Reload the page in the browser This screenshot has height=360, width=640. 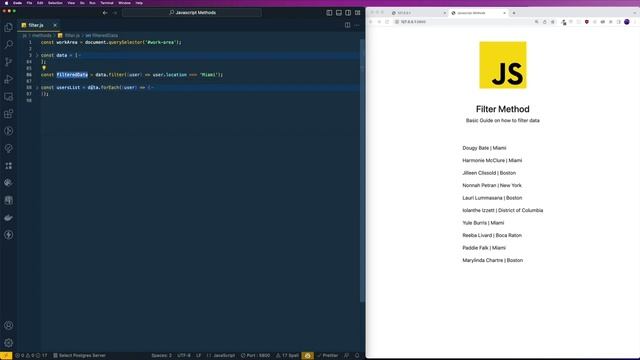387,22
